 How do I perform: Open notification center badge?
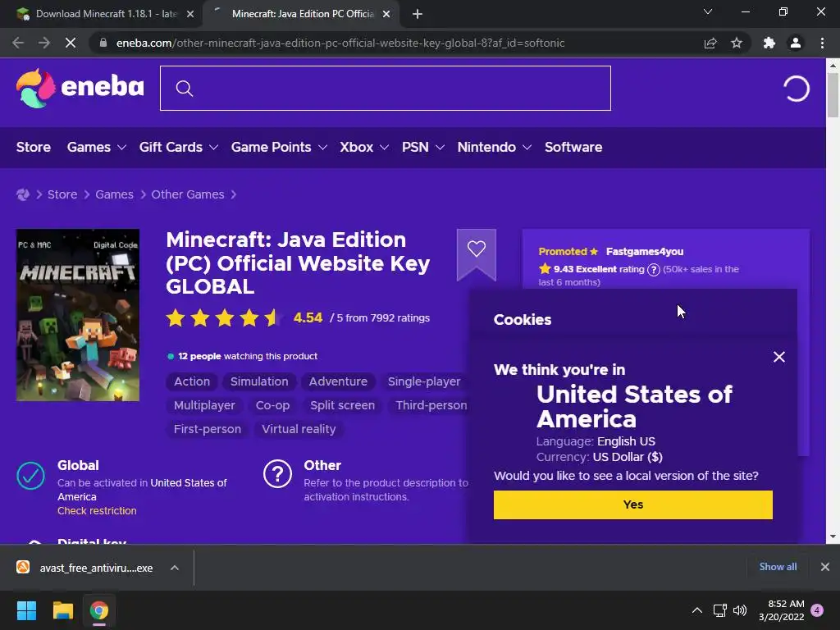tap(817, 610)
